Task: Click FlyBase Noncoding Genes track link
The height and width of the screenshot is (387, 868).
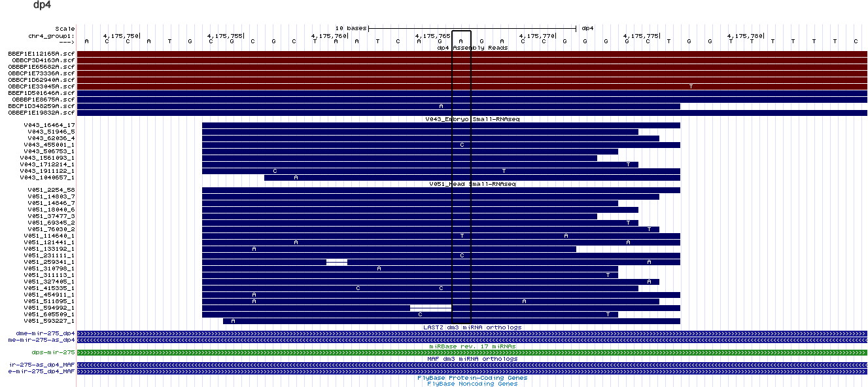Action: [x=472, y=384]
